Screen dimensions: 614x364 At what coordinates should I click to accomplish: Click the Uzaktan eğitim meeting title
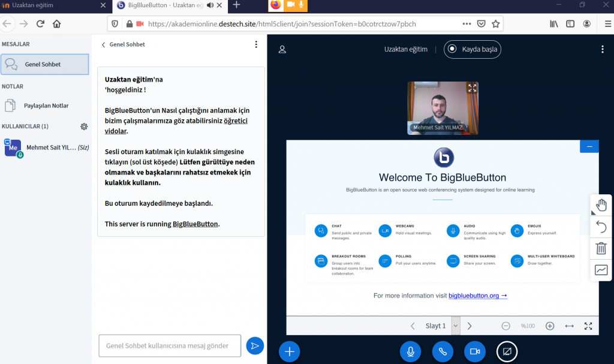coord(406,49)
